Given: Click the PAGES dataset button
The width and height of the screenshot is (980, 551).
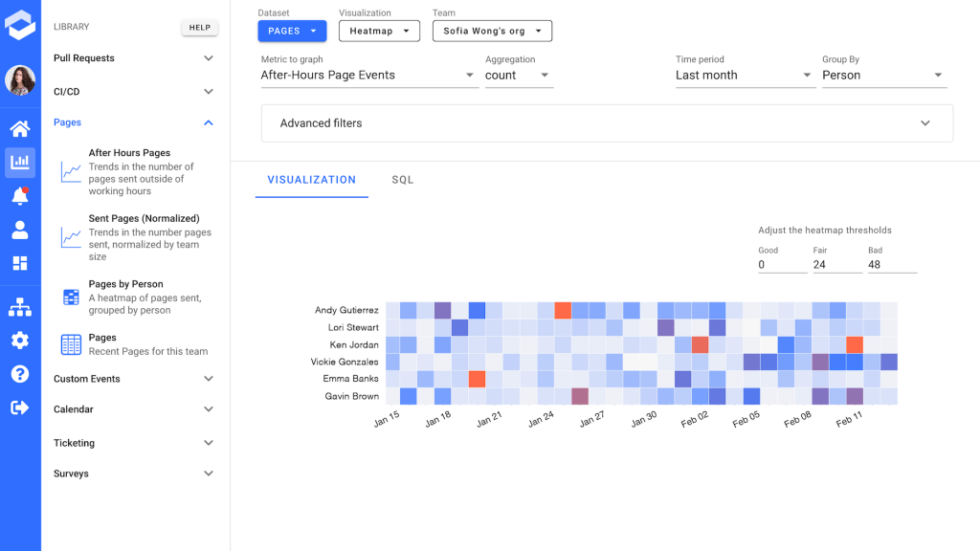Looking at the screenshot, I should (292, 32).
